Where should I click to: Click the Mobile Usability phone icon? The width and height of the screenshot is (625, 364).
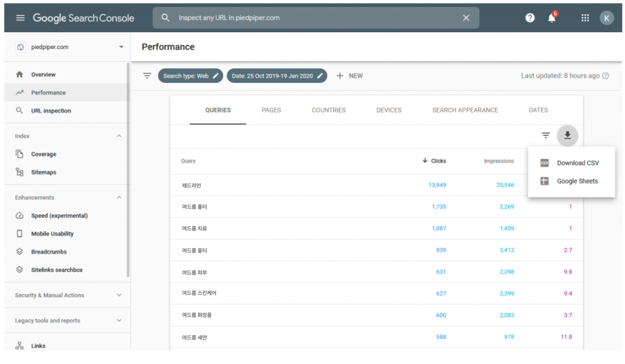coord(19,233)
